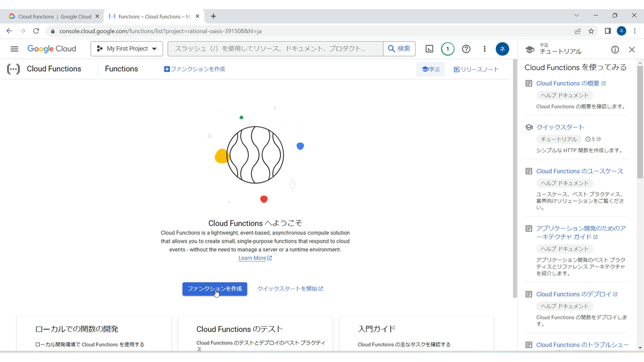Image resolution: width=644 pixels, height=362 pixels.
Task: Click the share page icon in address bar
Action: pyautogui.click(x=577, y=31)
